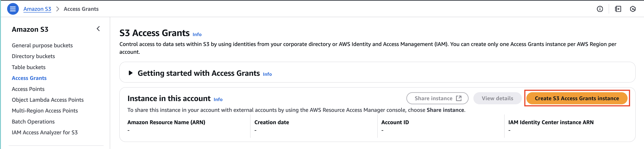
Task: Click the Amazon S3 breadcrumb link
Action: 37,9
